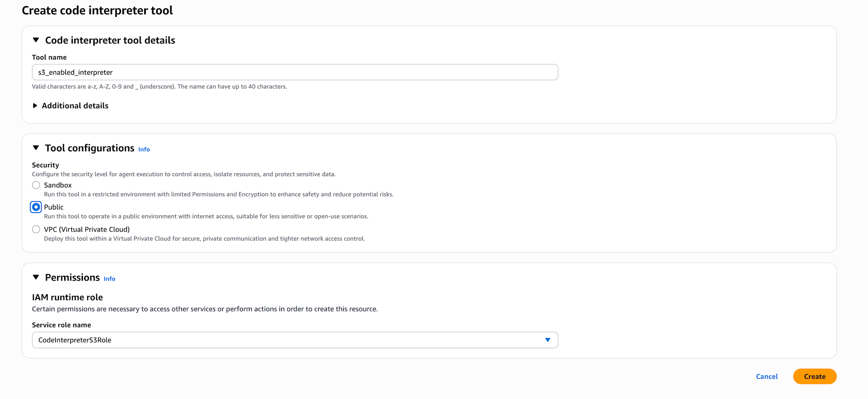The width and height of the screenshot is (868, 399).
Task: Click the Code interpreter tool details heading
Action: 110,40
